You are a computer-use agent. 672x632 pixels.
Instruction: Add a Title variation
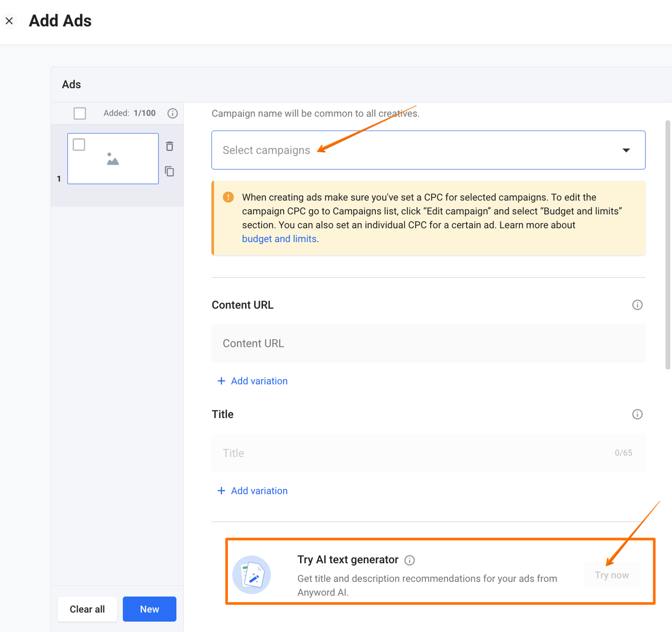click(x=252, y=490)
